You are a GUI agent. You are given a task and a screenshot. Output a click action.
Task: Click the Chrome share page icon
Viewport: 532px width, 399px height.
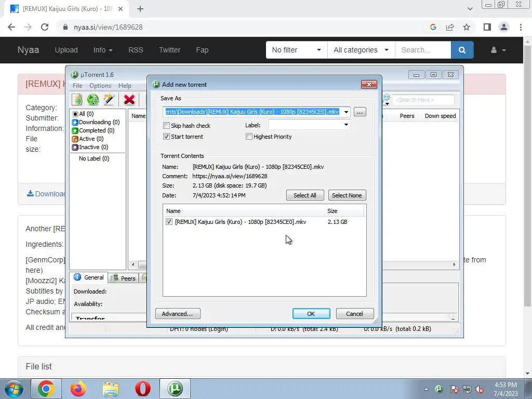click(x=450, y=27)
